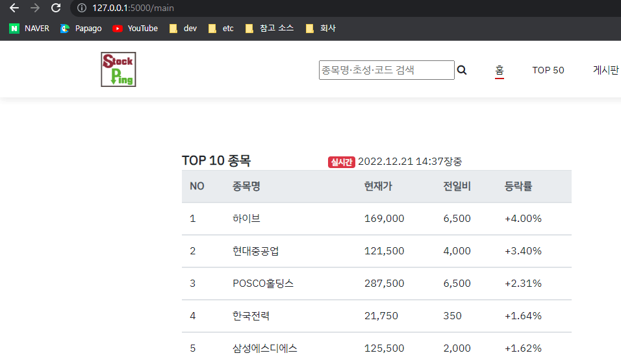
Task: Click the Stock Ping logo
Action: (x=118, y=69)
